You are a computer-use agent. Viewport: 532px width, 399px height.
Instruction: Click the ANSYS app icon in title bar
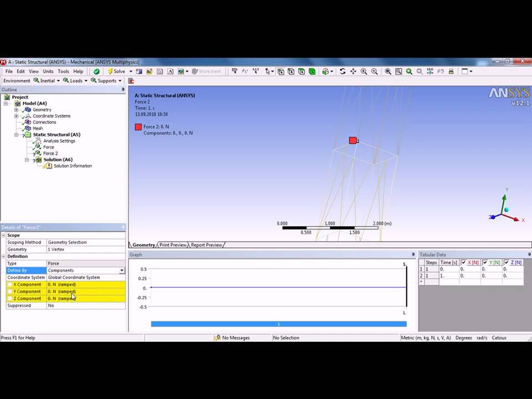click(x=3, y=62)
